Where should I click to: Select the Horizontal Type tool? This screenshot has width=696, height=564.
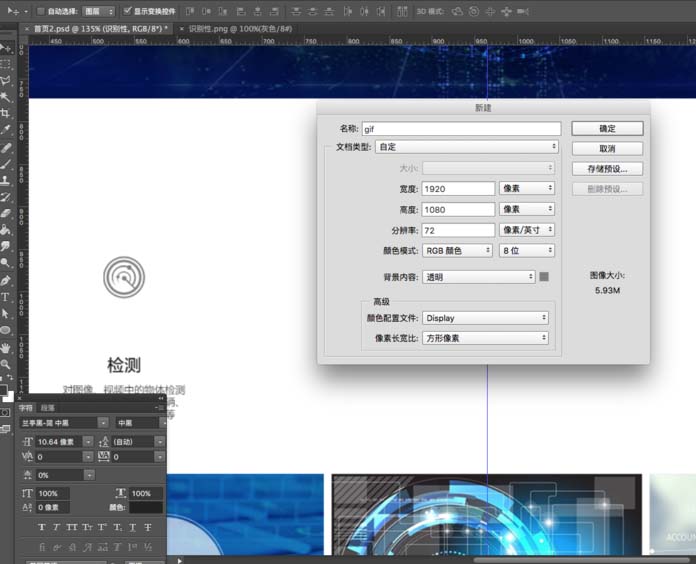6,297
